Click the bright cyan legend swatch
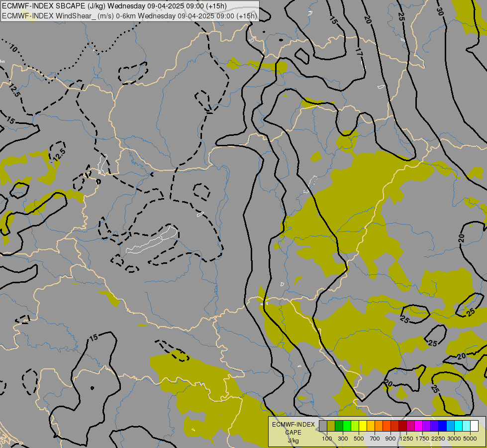 pos(459,426)
